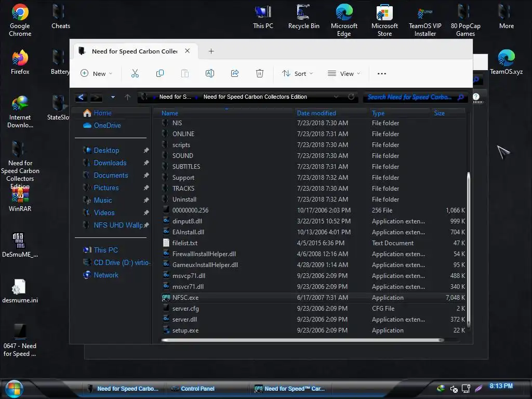The height and width of the screenshot is (399, 532).
Task: Go back with the Explorer Back arrow
Action: click(x=81, y=97)
